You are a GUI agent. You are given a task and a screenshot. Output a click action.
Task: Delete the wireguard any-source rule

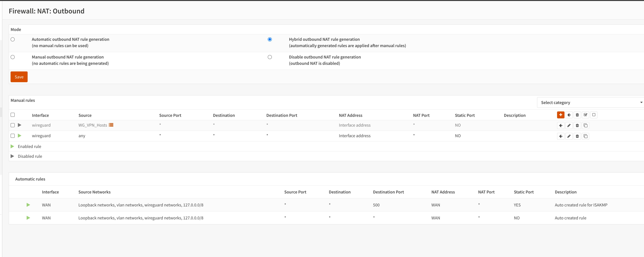tap(577, 136)
